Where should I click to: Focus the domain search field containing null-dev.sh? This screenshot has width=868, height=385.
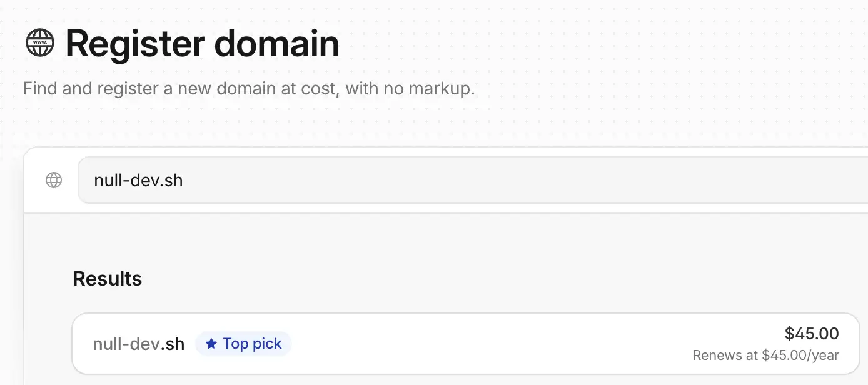click(473, 180)
